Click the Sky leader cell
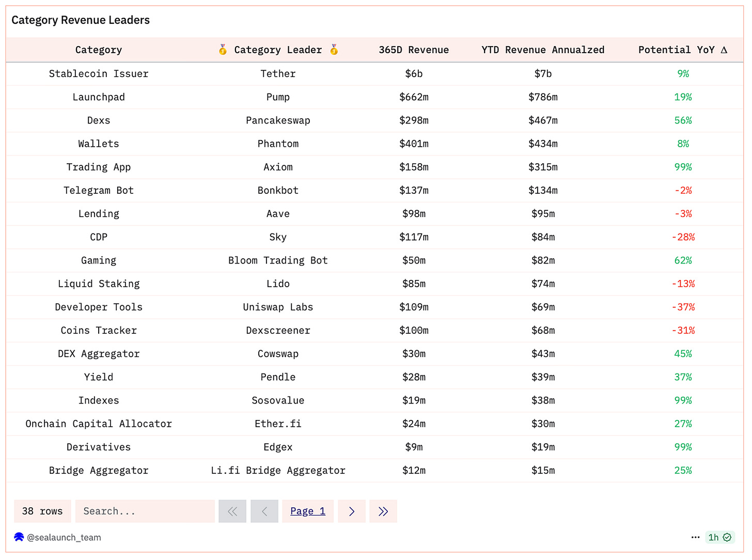752x560 pixels. pos(278,237)
